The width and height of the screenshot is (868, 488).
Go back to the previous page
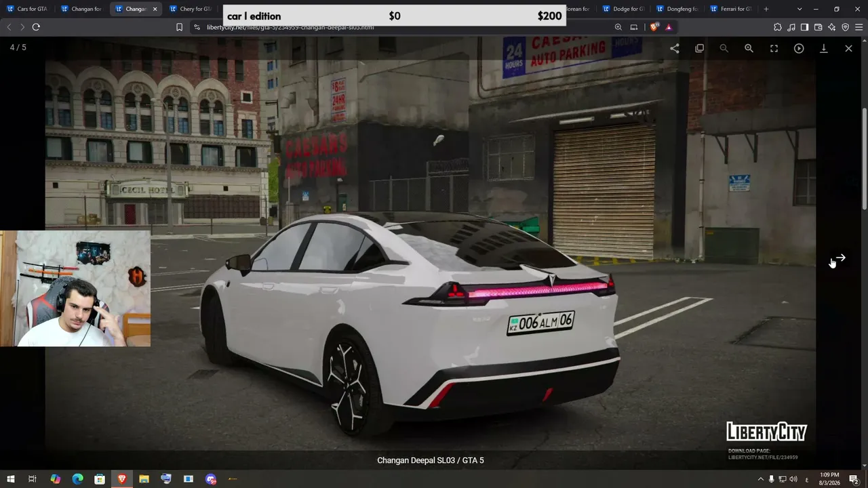9,27
